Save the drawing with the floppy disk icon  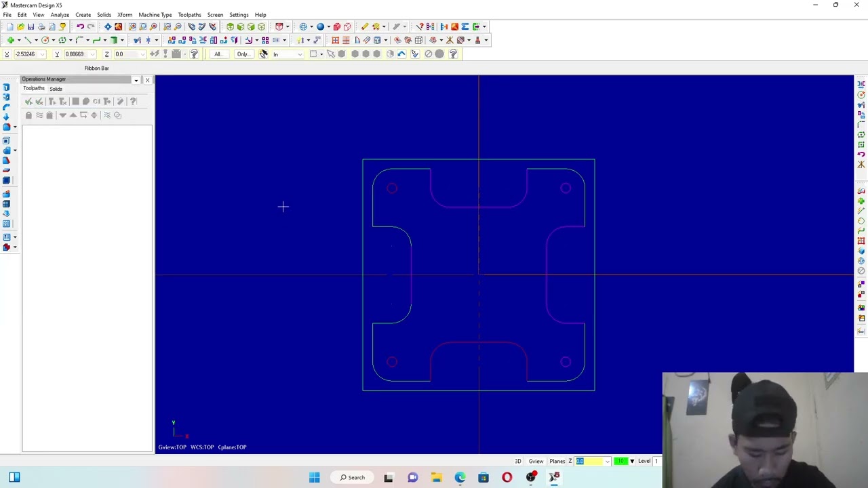(x=31, y=26)
